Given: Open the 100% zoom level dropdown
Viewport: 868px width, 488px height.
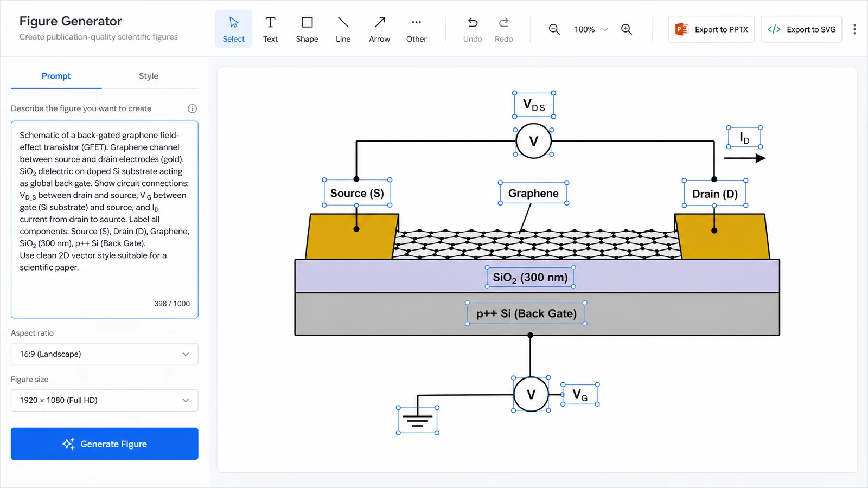Looking at the screenshot, I should 591,29.
